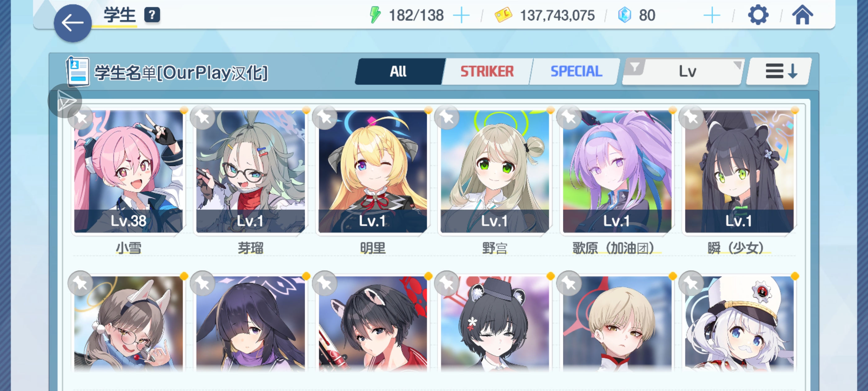The height and width of the screenshot is (391, 868).
Task: Toggle the pin on 小雪's card
Action: pyautogui.click(x=81, y=117)
